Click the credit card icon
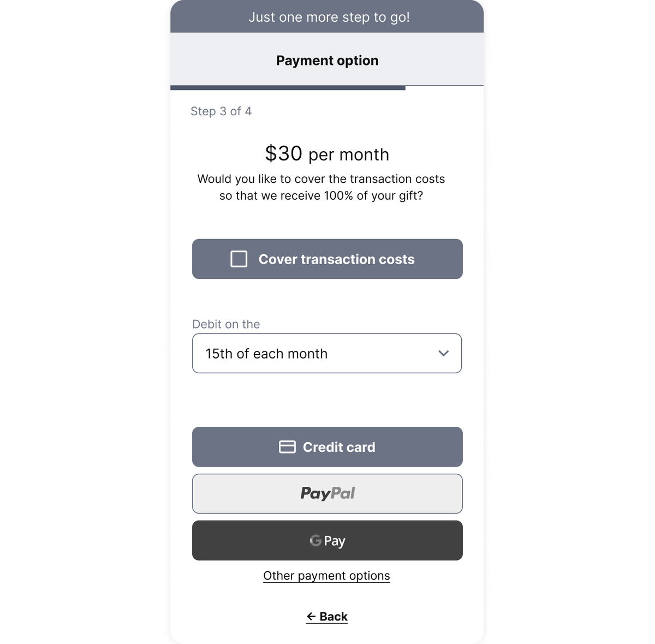The image size is (655, 644). (287, 447)
